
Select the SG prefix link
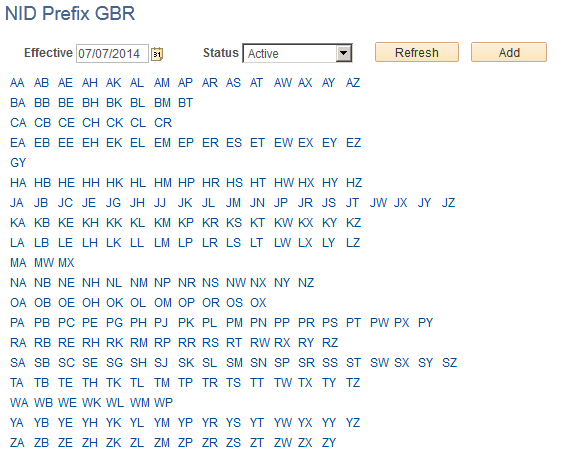115,363
